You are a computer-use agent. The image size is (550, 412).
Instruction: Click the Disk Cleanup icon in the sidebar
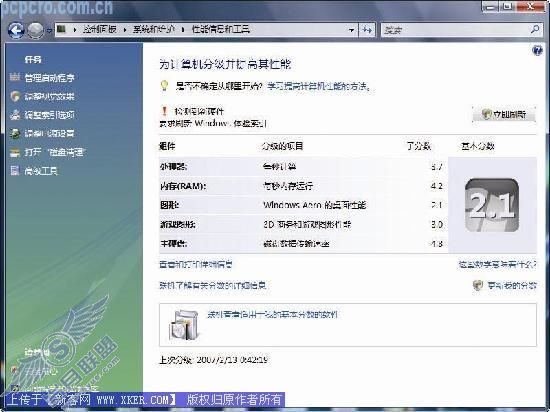pyautogui.click(x=15, y=152)
